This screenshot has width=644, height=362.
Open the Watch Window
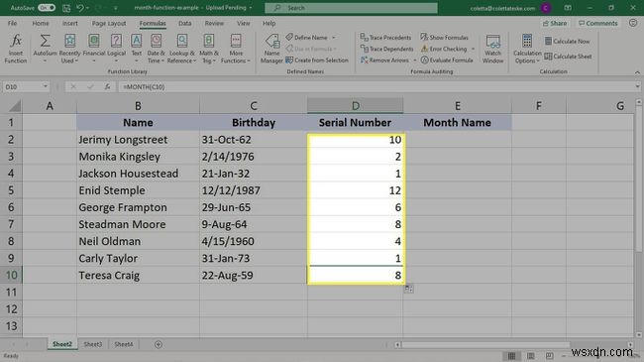492,49
